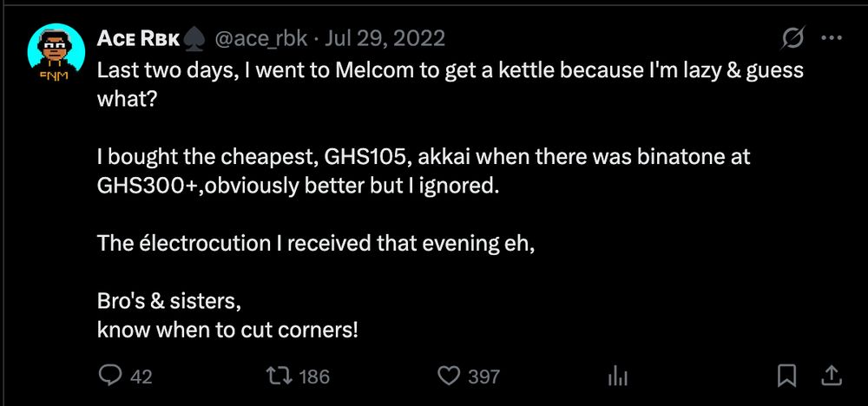Click the share upload arrow icon
This screenshot has width=868, height=406.
830,376
